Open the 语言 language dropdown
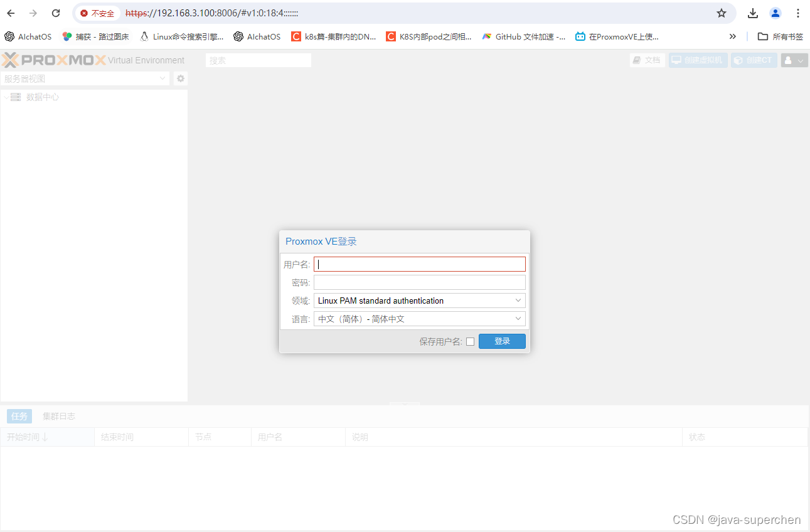Screen dimensions: 810x532 pyautogui.click(x=420, y=319)
